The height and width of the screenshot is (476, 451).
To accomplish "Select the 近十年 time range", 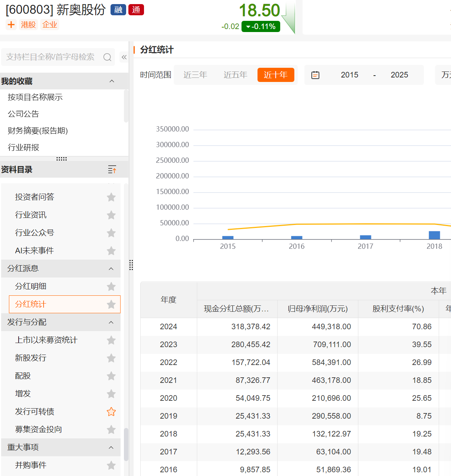I will [x=276, y=75].
